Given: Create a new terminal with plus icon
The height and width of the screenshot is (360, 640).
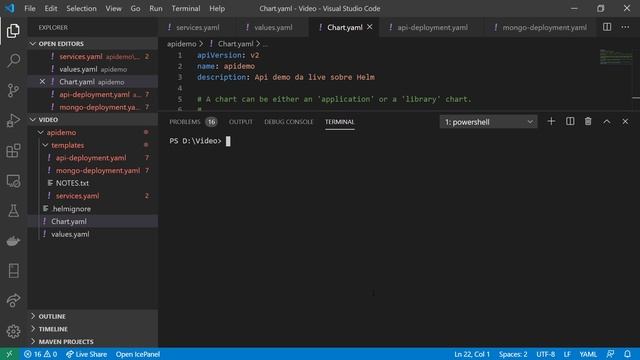Looking at the screenshot, I should click(551, 121).
